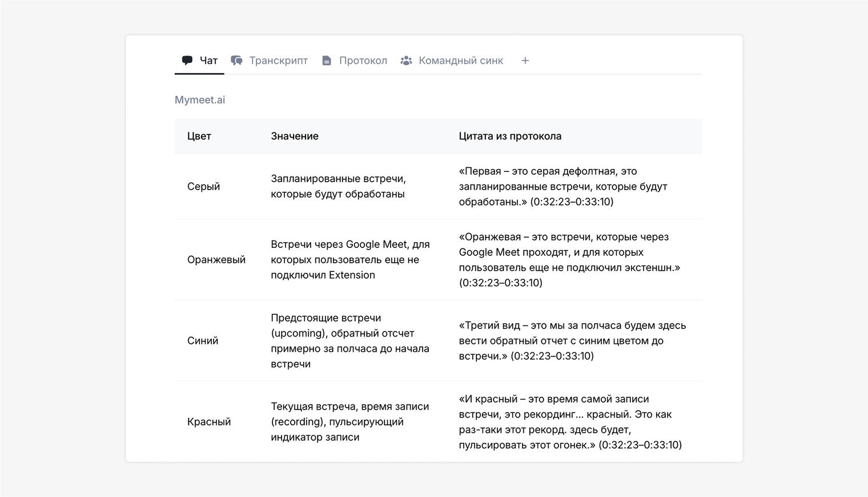Click the Цвет column header

point(199,136)
